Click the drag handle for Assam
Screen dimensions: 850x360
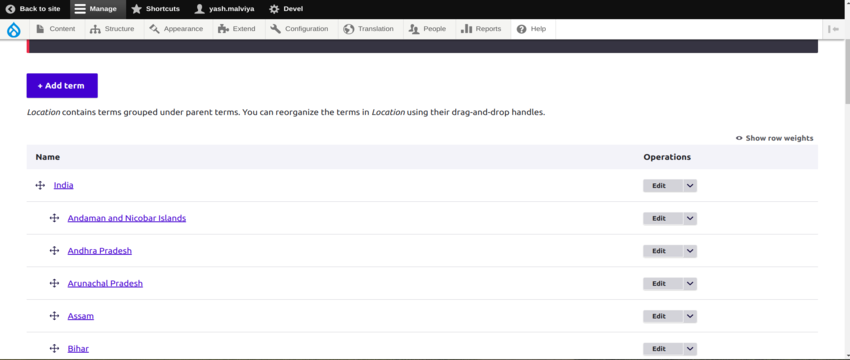tap(54, 316)
